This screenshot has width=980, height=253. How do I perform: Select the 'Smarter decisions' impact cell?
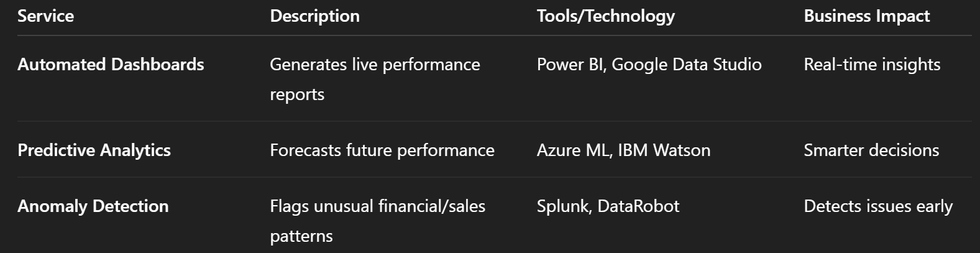[x=871, y=150]
